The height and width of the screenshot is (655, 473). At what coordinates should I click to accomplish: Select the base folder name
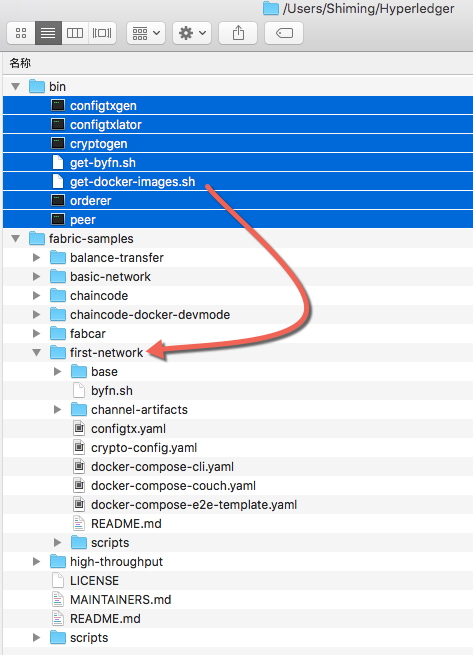(104, 372)
